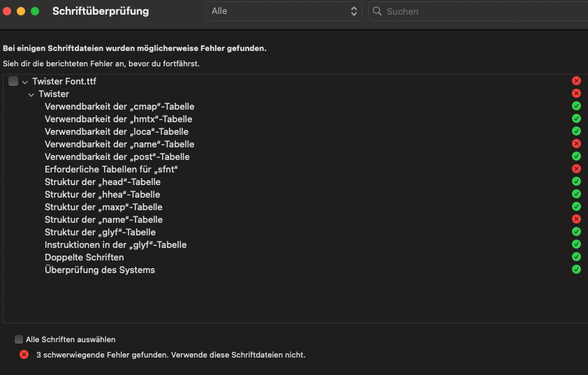Screen dimensions: 588x375
Task: Click the red error icon in status message
Action: 24,355
